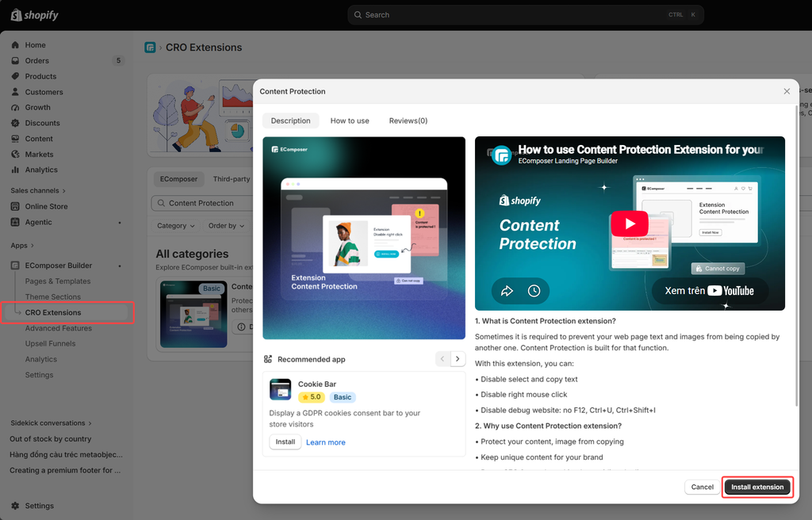Open the Discounts section
812x520 pixels.
point(43,123)
